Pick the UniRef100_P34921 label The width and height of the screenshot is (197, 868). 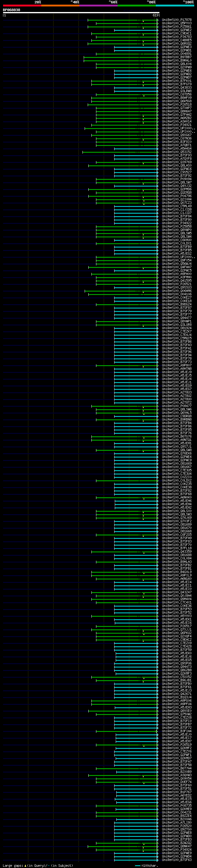click(177, 125)
